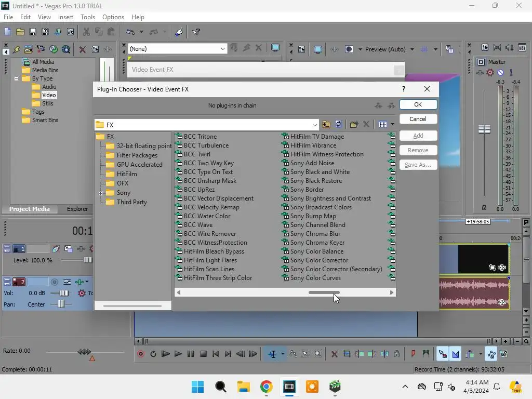
Task: Click the audio track Pan slider handle
Action: pos(61,304)
